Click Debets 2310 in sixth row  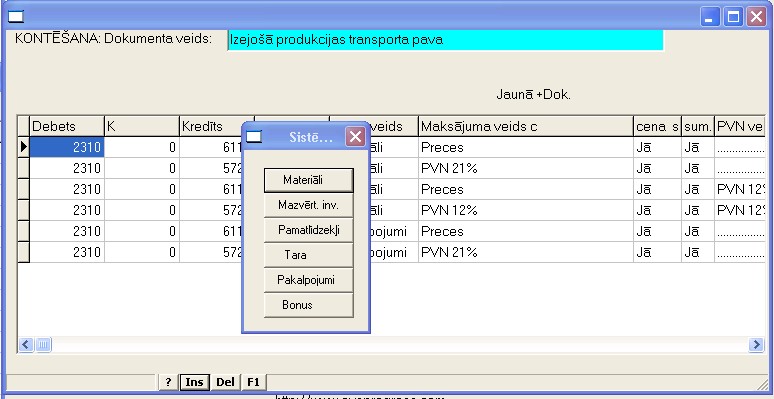(67, 252)
